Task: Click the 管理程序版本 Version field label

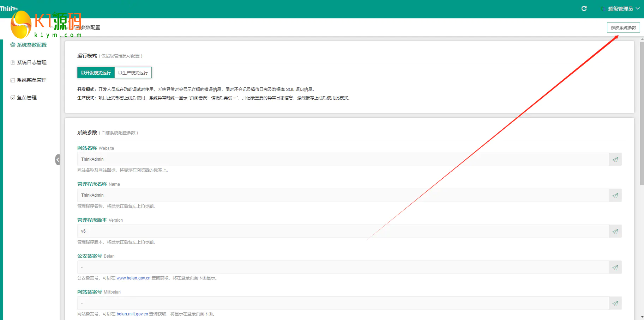Action: (x=100, y=220)
